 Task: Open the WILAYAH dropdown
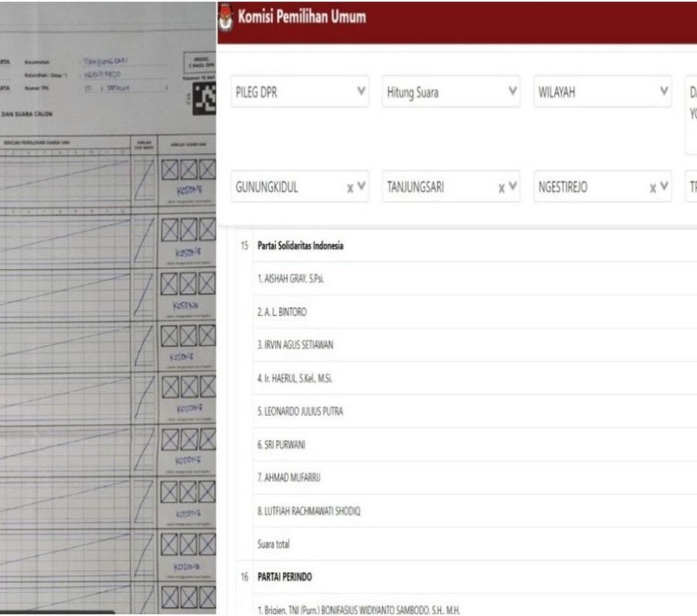(x=602, y=92)
